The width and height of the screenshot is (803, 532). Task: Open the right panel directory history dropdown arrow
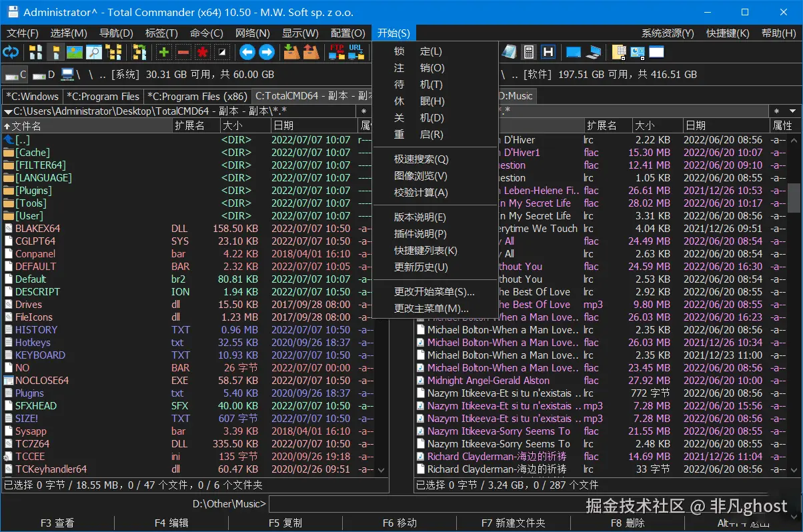[793, 111]
